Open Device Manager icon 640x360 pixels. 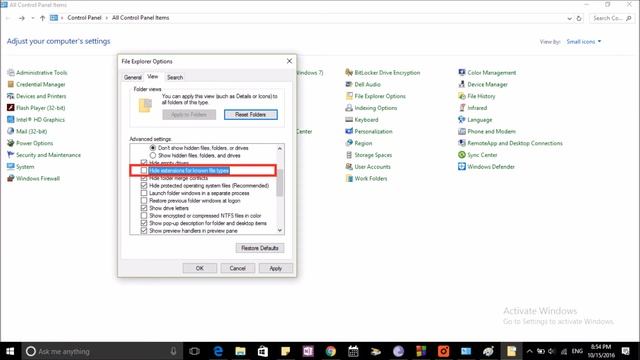[x=462, y=84]
